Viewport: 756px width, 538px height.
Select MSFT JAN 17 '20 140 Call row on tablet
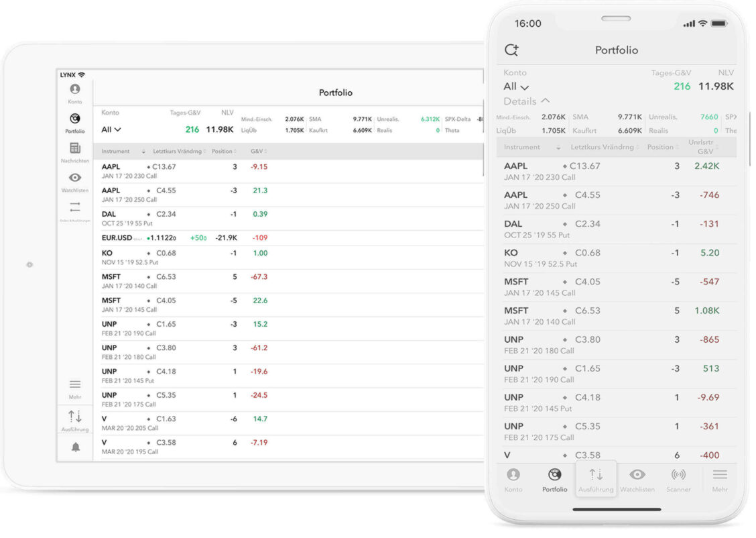(x=288, y=281)
